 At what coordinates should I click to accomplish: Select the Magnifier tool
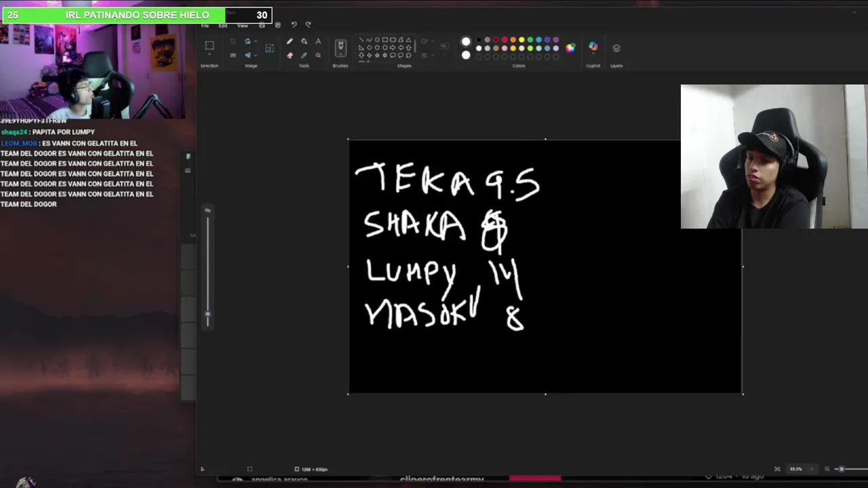318,55
